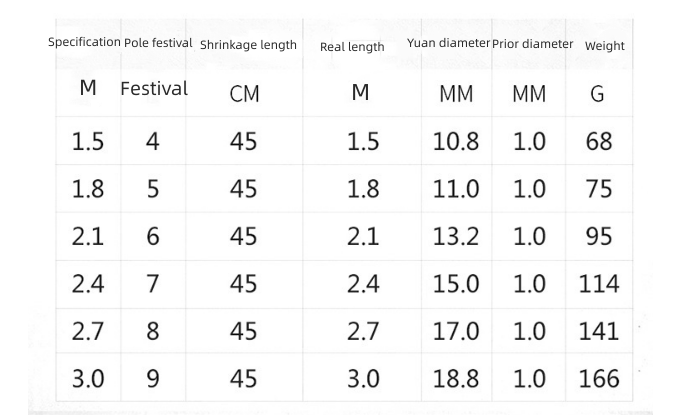Select the weight value 114
Viewport: 697px width, 415px height.
click(599, 284)
